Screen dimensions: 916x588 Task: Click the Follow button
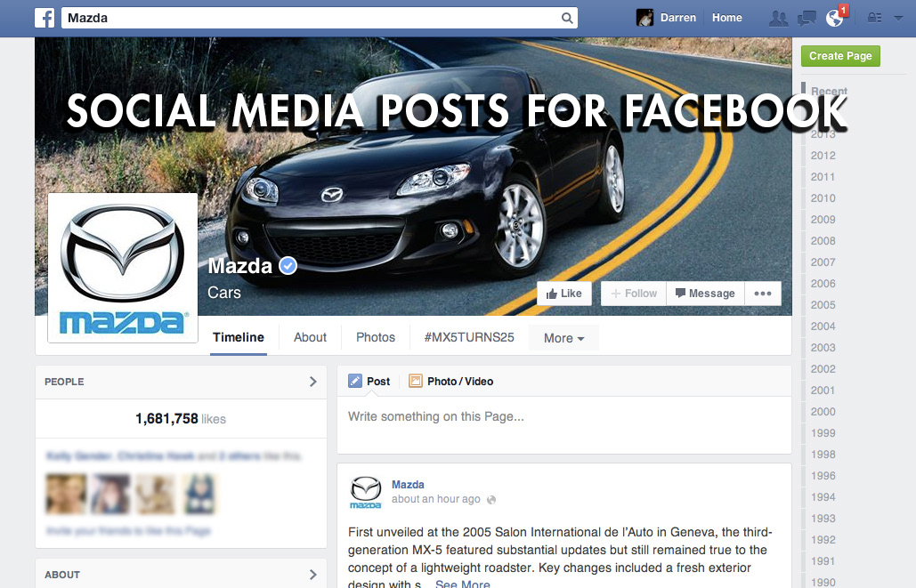pyautogui.click(x=634, y=294)
